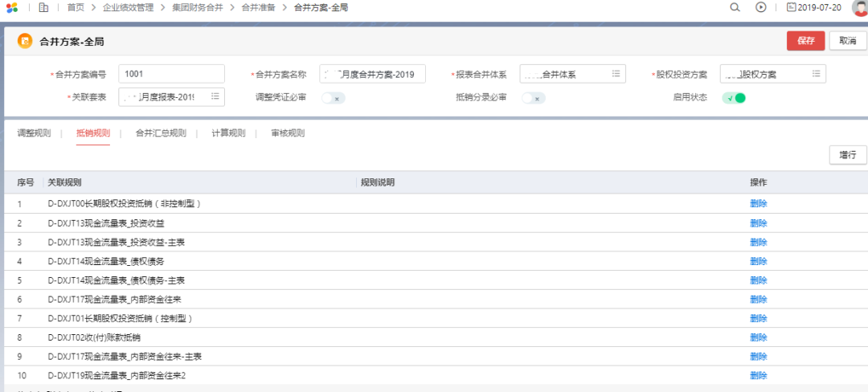Image resolution: width=868 pixels, height=392 pixels.
Task: Open the date 2019-07-20 calendar icon
Action: coord(791,7)
